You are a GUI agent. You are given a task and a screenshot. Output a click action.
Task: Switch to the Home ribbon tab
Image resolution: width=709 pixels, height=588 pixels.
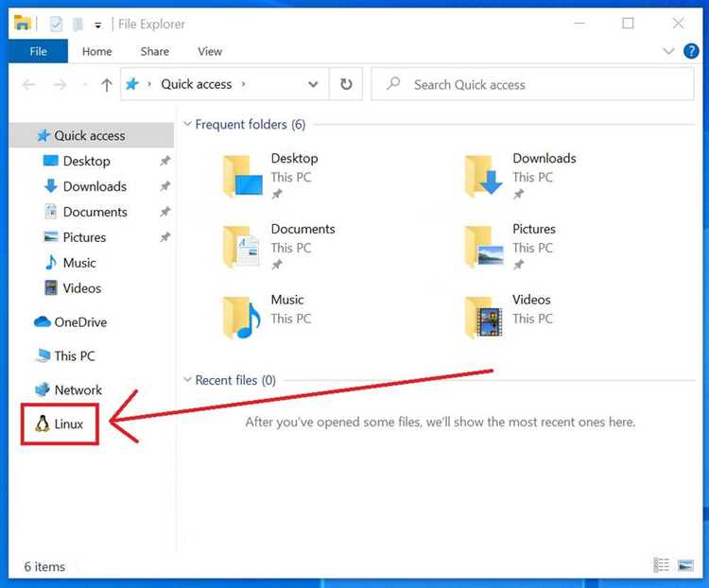(x=96, y=52)
